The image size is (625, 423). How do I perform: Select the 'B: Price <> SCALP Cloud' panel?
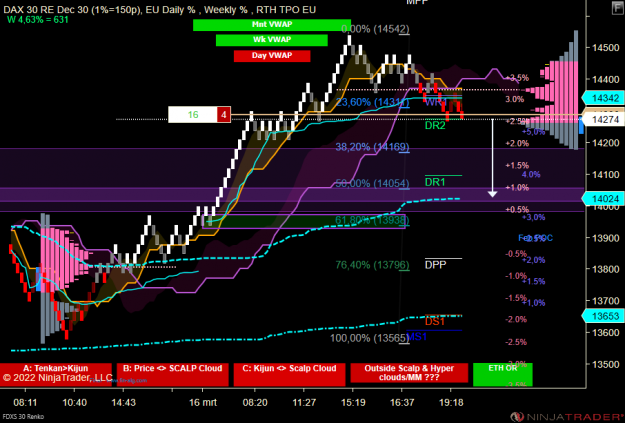(173, 374)
